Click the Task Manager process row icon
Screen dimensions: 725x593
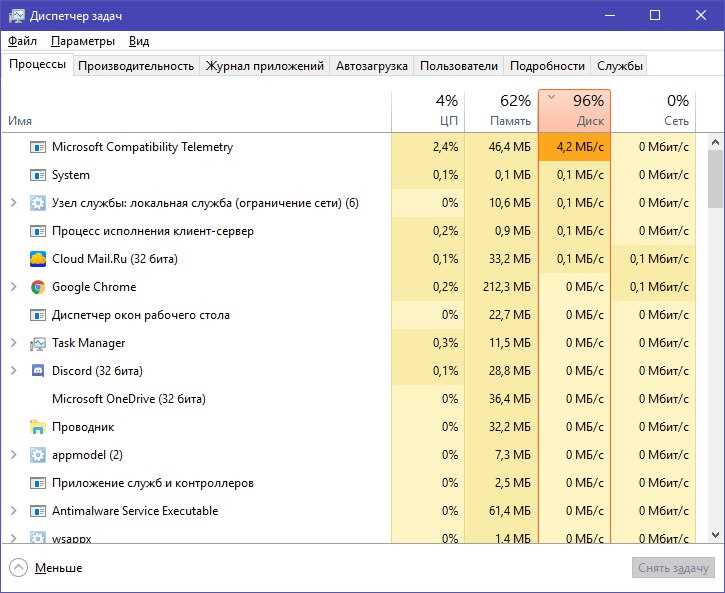coord(37,343)
